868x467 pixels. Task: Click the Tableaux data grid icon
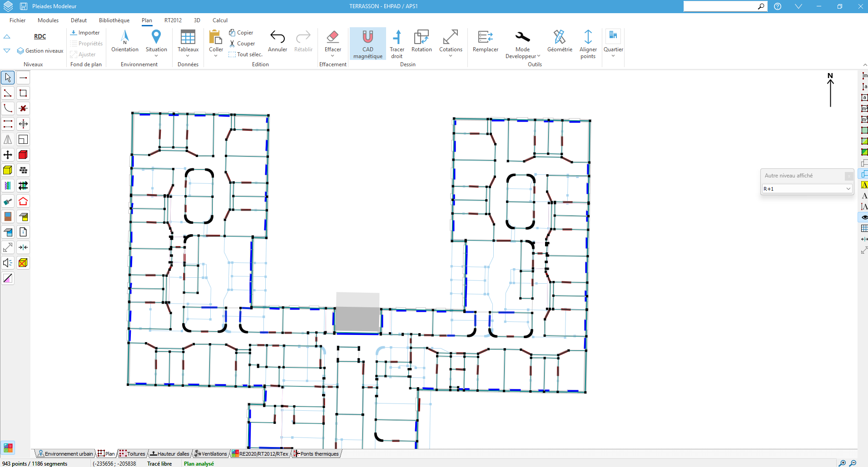point(188,37)
